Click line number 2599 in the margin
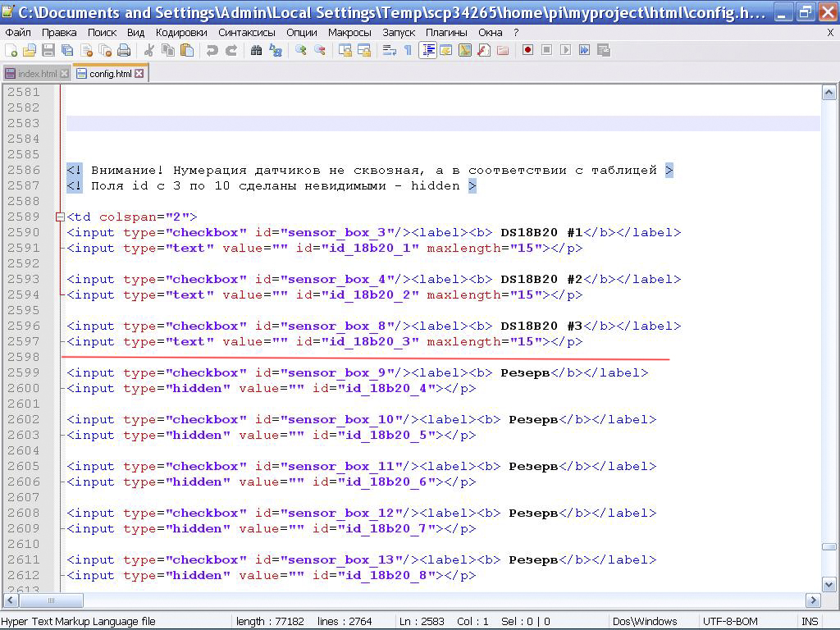 [24, 373]
